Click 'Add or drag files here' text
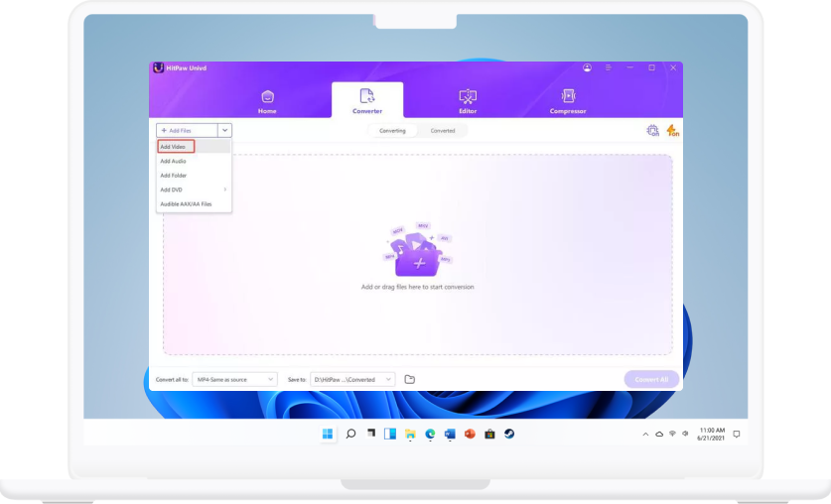 418,287
